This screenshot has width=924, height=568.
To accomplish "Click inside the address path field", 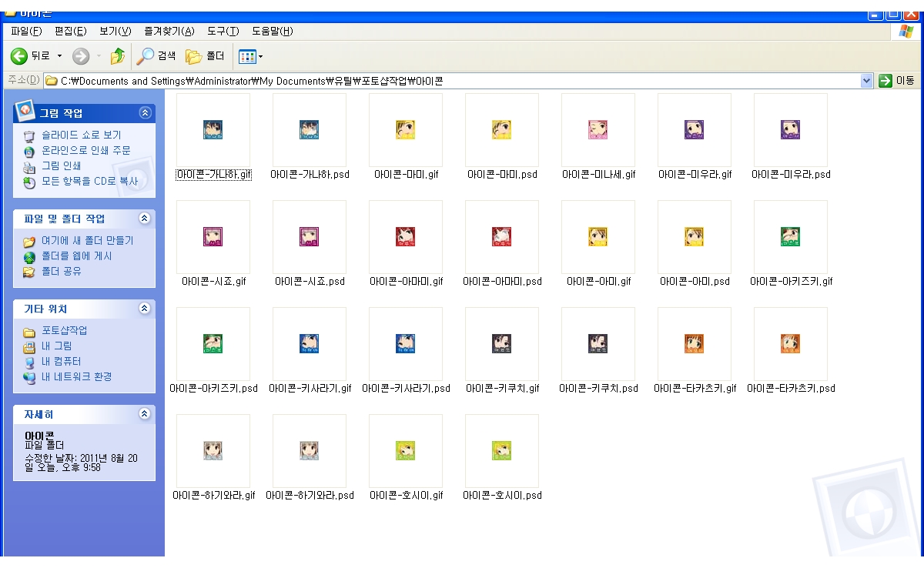I will tap(462, 81).
